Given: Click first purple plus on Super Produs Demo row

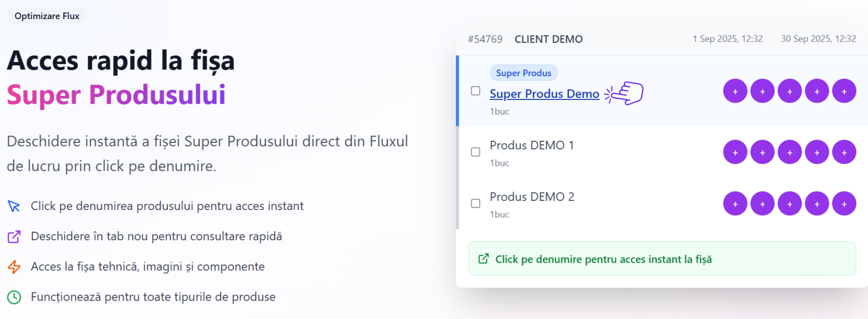Looking at the screenshot, I should (x=735, y=91).
